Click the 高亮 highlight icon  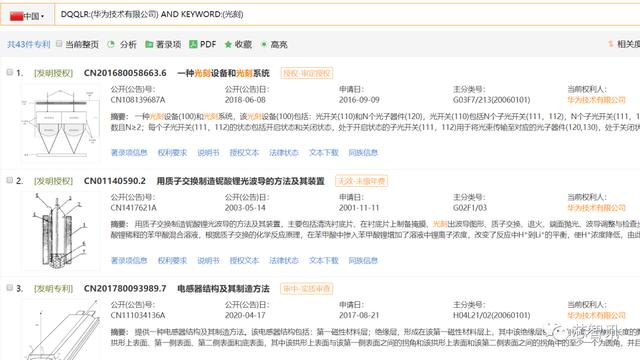pos(264,44)
